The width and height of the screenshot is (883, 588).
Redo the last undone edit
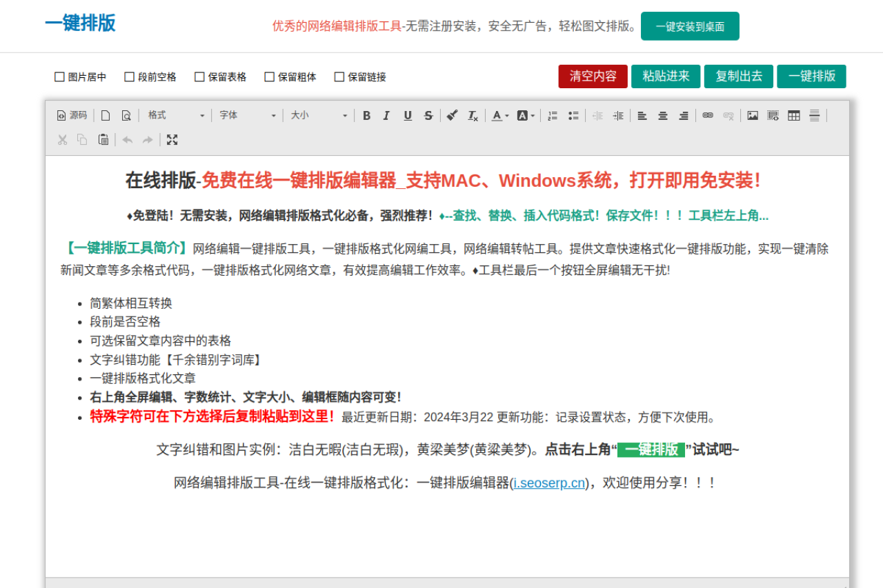pyautogui.click(x=148, y=139)
